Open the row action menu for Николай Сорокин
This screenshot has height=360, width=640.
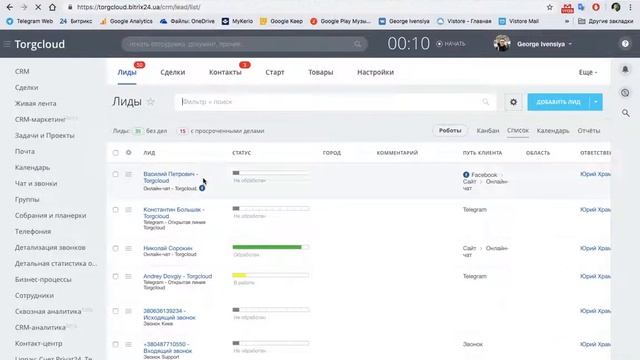coord(129,249)
